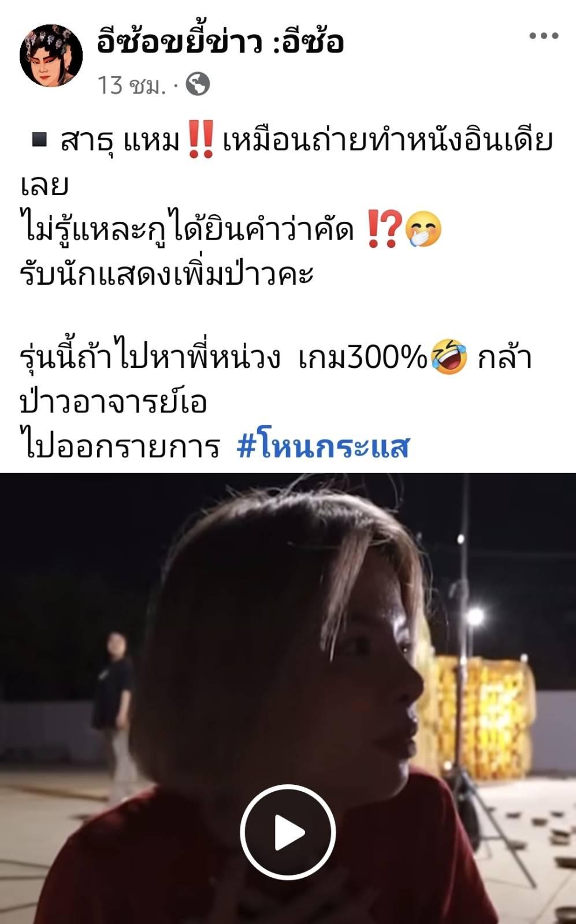Open the #โหนกระแส hashtag link
Screen dimensions: 576x924
pos(323,446)
